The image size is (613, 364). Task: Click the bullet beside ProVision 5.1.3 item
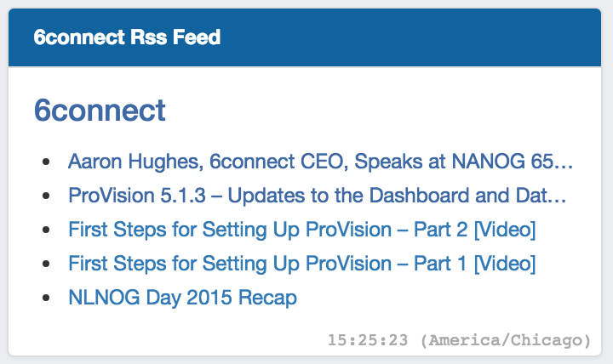click(46, 196)
